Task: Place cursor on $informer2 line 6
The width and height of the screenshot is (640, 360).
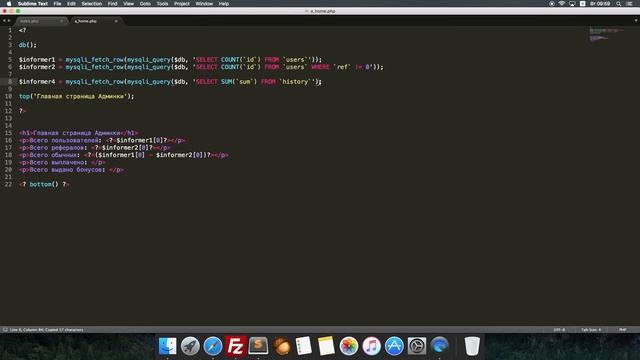Action: (37, 67)
